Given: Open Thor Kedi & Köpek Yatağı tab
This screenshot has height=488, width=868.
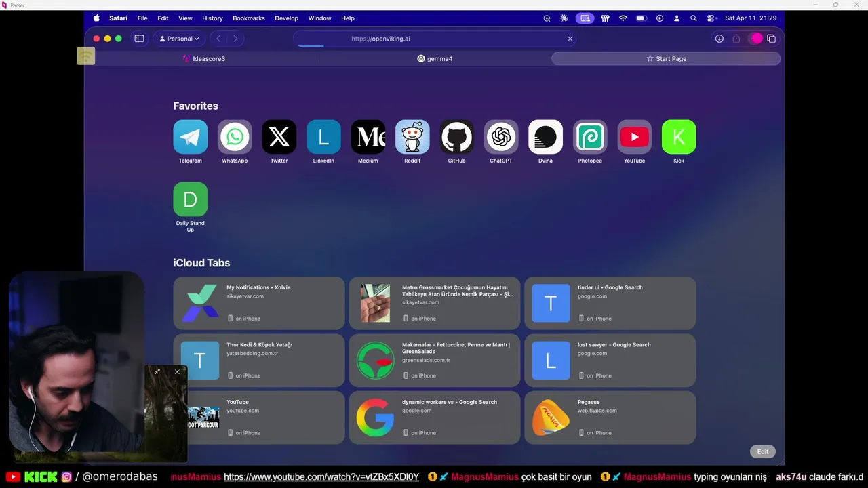Looking at the screenshot, I should tap(259, 360).
